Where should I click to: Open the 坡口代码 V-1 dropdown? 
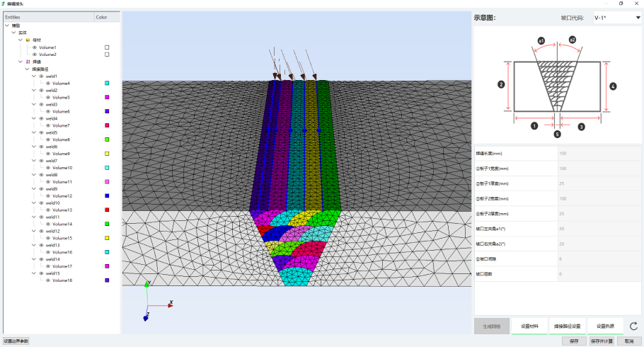pyautogui.click(x=616, y=18)
